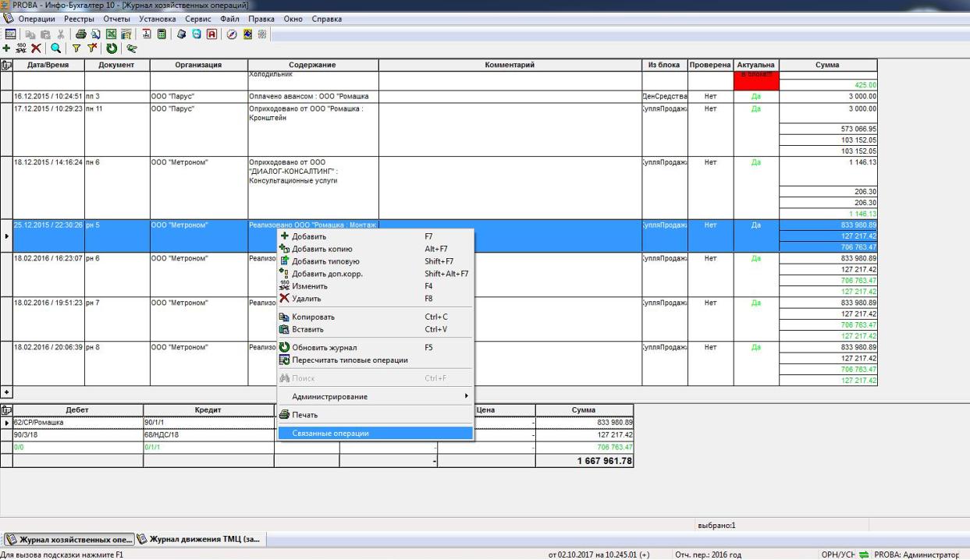Choose Удалить in the context menu

tap(375, 299)
